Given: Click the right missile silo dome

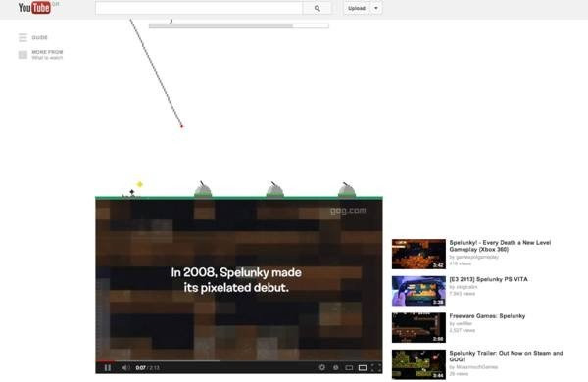Looking at the screenshot, I should click(347, 189).
